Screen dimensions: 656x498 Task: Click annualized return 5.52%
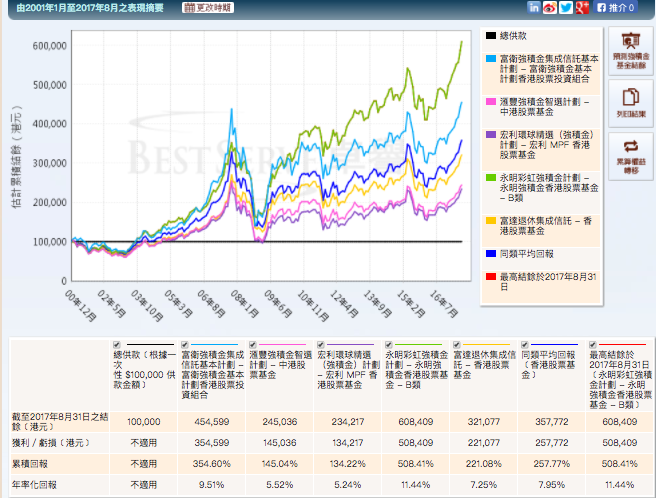(x=279, y=485)
